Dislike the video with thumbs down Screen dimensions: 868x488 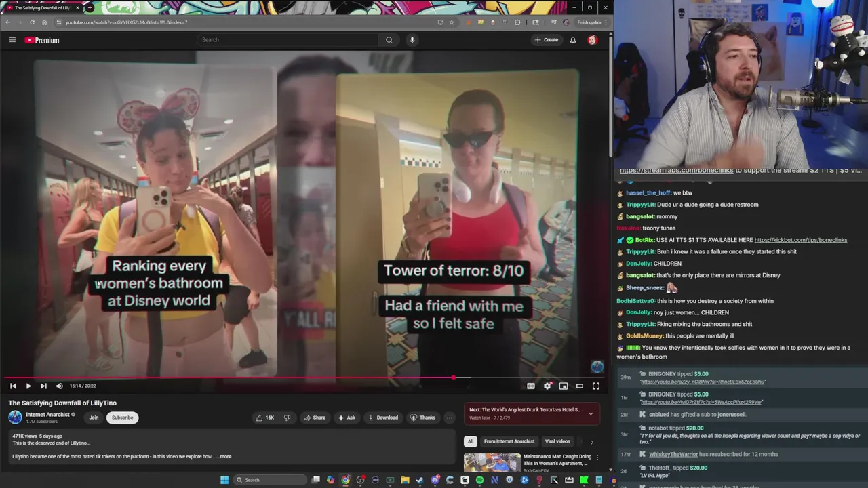[x=287, y=418]
